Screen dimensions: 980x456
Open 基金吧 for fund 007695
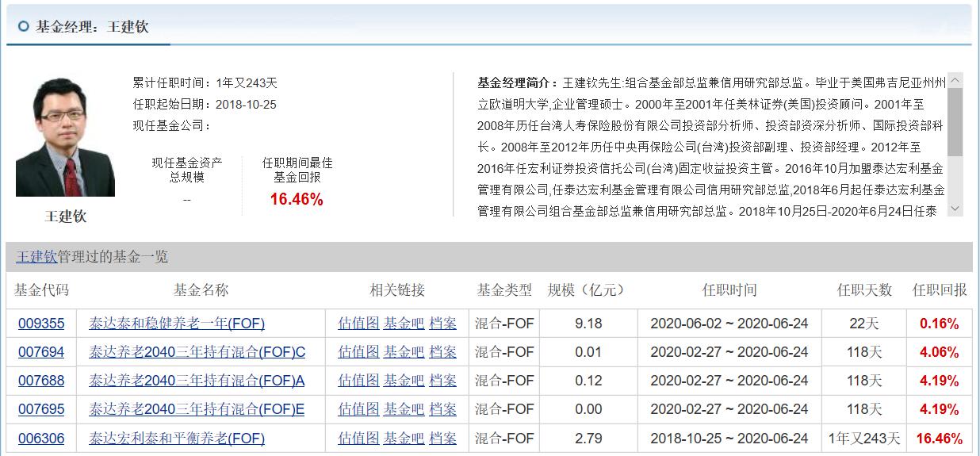404,409
